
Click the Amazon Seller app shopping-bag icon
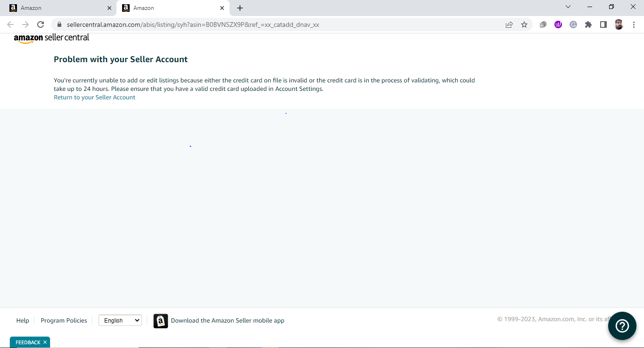[161, 321]
